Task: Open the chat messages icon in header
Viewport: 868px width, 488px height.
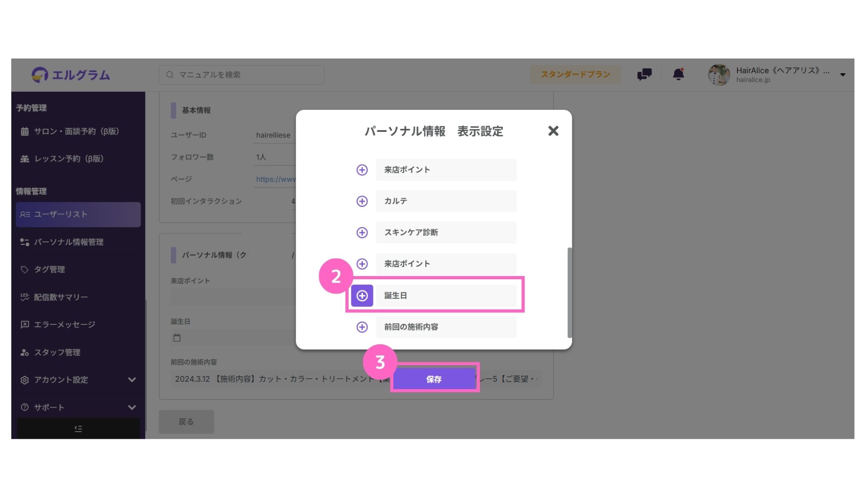Action: click(x=644, y=74)
